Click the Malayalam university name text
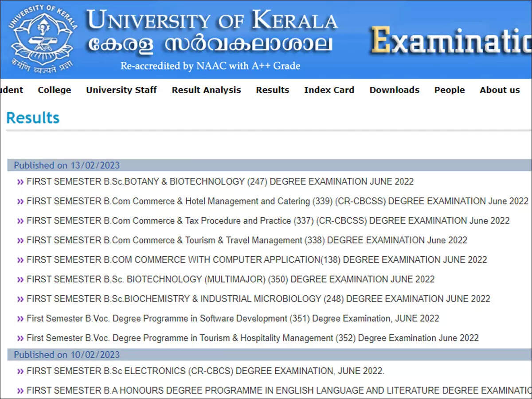 click(x=210, y=45)
